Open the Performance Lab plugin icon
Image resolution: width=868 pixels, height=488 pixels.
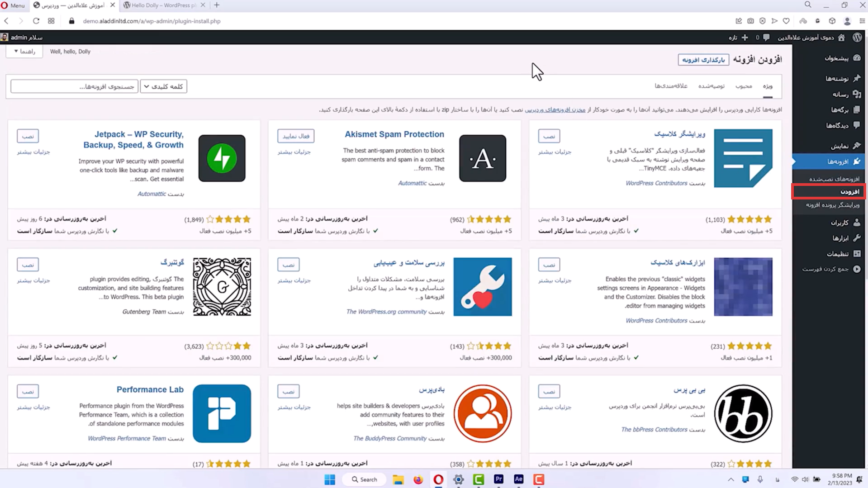[222, 413]
